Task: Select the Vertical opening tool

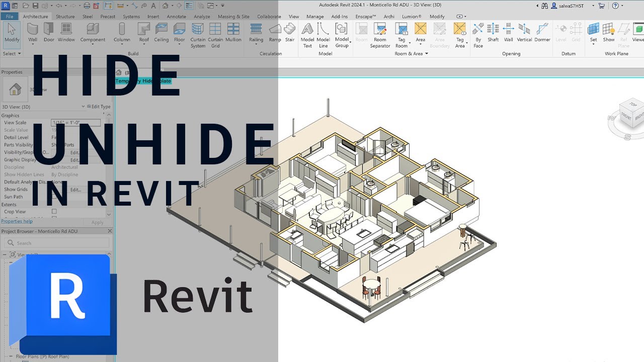Action: (x=524, y=33)
